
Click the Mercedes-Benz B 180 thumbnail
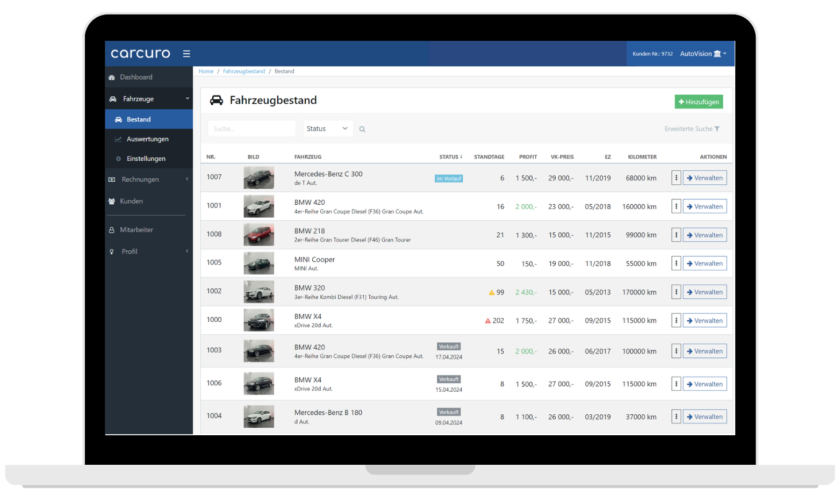pos(259,416)
